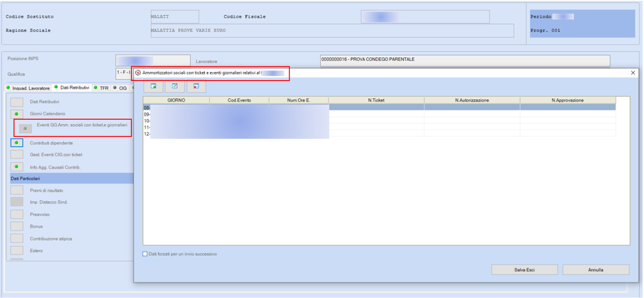This screenshot has height=298, width=644.
Task: Open the CIG tab
Action: pos(120,88)
